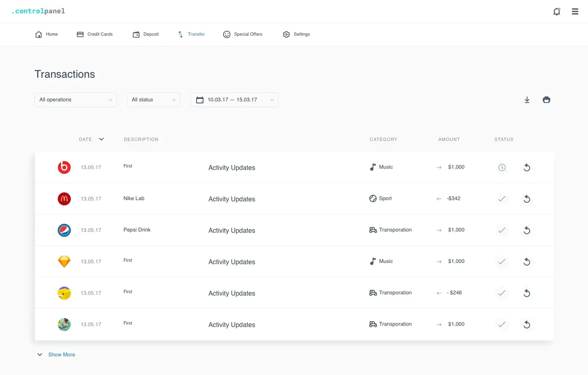
Task: Click the notification bell icon
Action: point(557,11)
